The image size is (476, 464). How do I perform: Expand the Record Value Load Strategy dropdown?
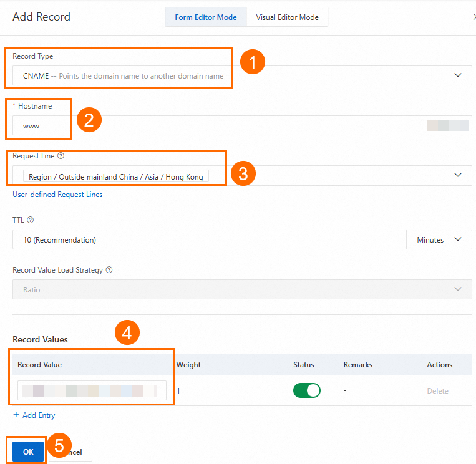tap(459, 289)
